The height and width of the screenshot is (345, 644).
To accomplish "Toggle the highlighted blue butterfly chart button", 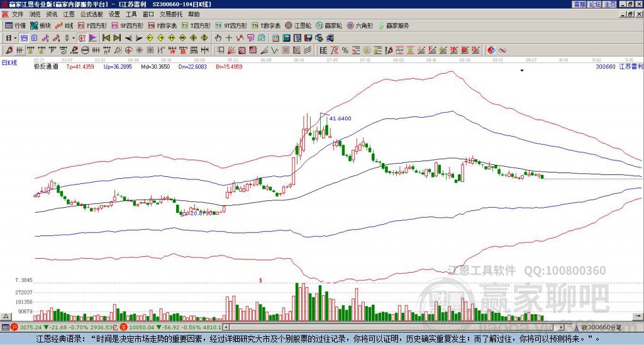I will 24,38.
